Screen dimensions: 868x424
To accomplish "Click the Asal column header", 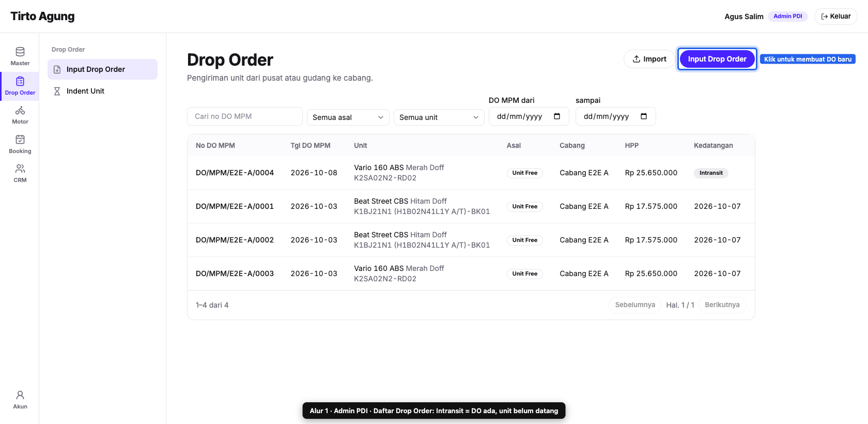I will click(514, 145).
